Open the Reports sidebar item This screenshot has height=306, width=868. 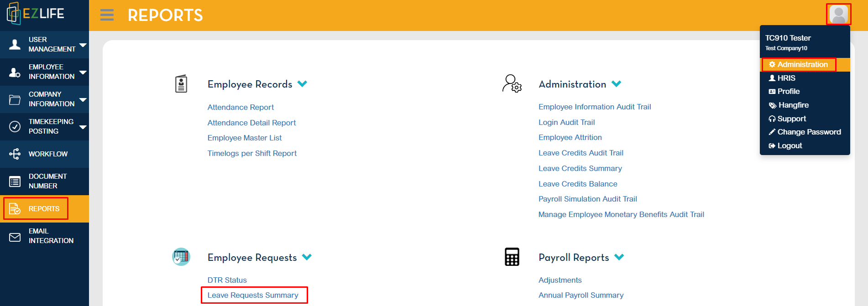pyautogui.click(x=44, y=209)
